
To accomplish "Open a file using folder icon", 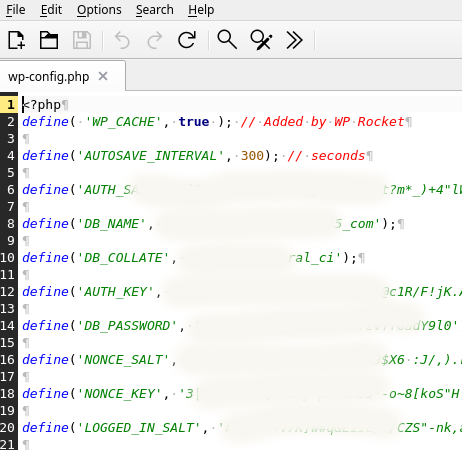I will coord(49,40).
